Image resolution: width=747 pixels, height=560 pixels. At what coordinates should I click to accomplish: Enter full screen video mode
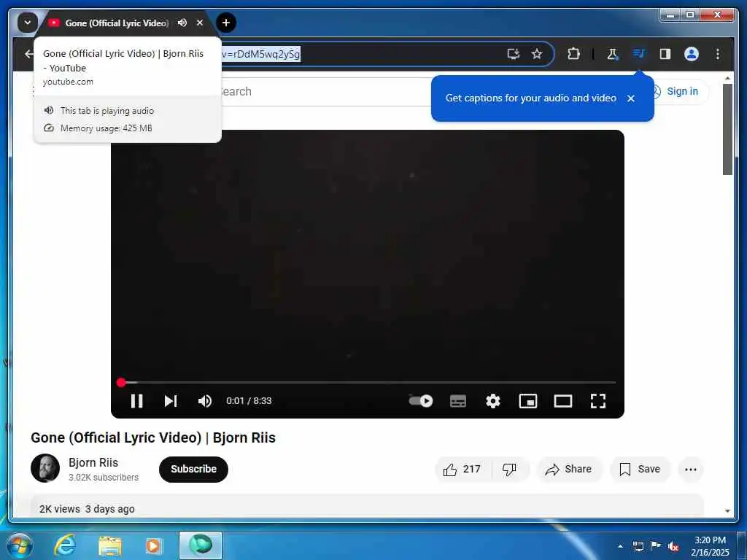click(598, 401)
